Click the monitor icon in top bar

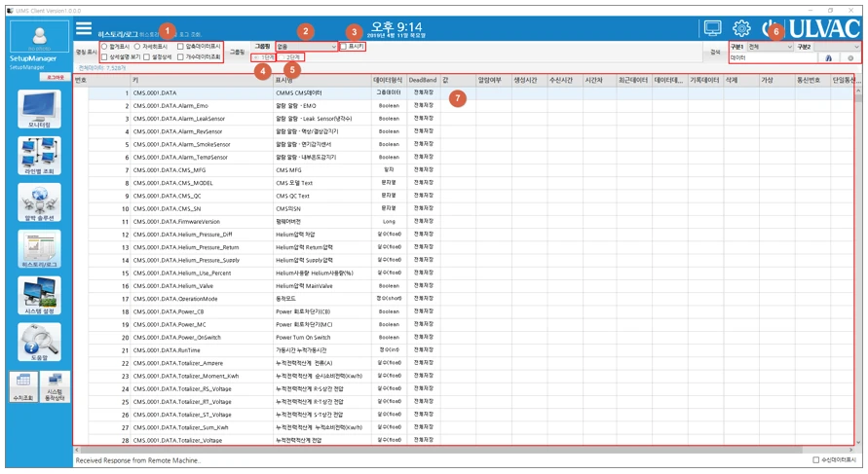(712, 28)
